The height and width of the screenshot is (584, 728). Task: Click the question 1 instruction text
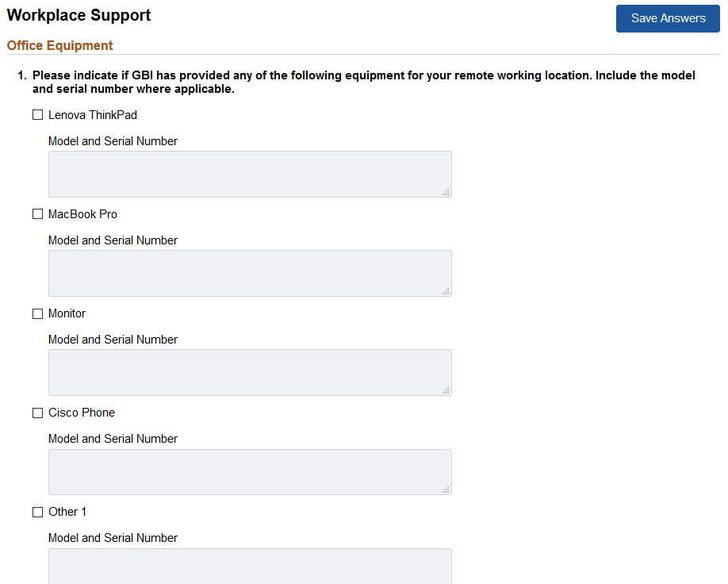363,82
